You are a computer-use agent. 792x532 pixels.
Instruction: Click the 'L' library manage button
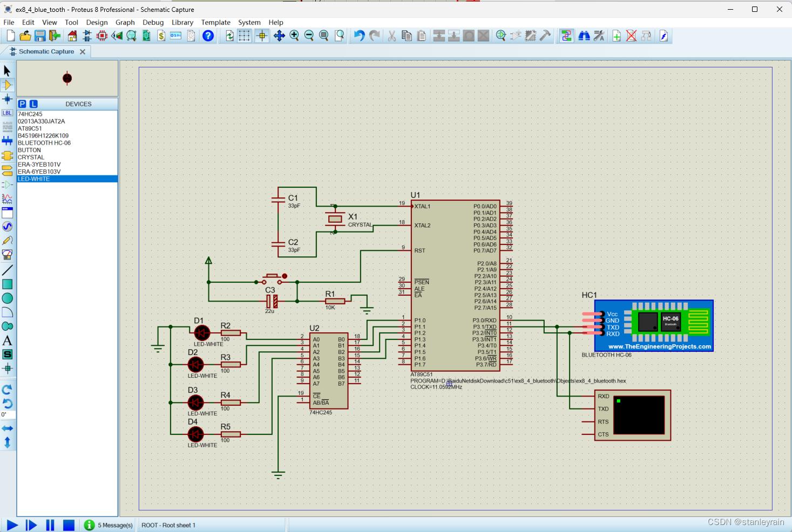click(33, 104)
